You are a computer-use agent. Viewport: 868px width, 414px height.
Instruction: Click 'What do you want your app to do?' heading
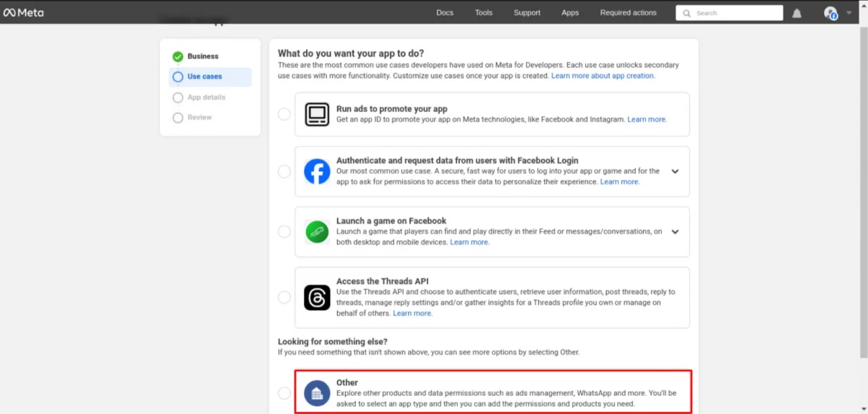point(351,53)
